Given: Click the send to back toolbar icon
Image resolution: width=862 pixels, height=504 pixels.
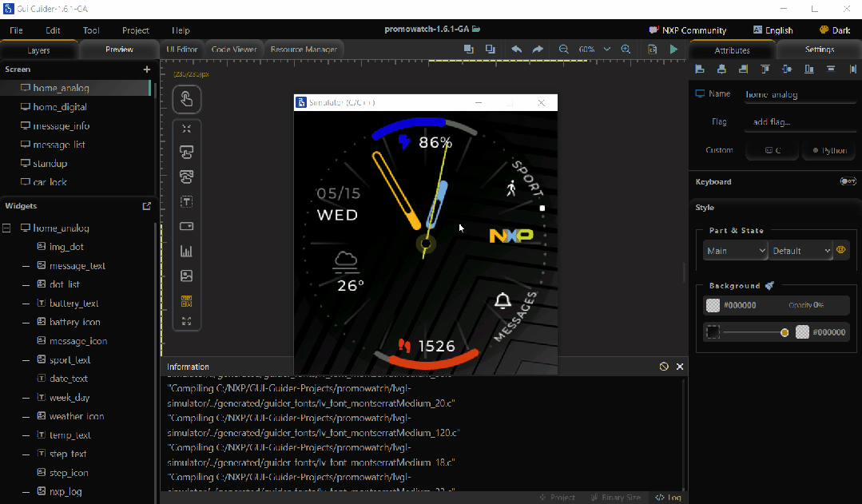Looking at the screenshot, I should coord(490,50).
